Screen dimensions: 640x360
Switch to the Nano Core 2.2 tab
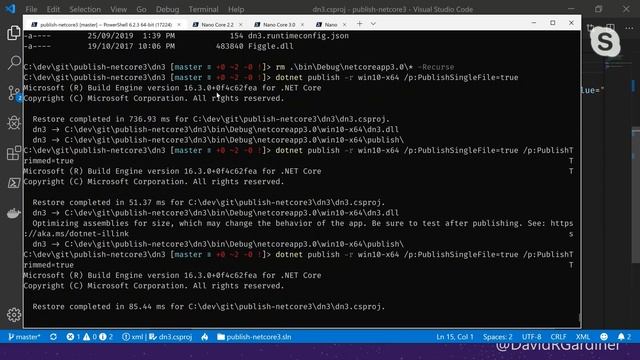(x=217, y=24)
